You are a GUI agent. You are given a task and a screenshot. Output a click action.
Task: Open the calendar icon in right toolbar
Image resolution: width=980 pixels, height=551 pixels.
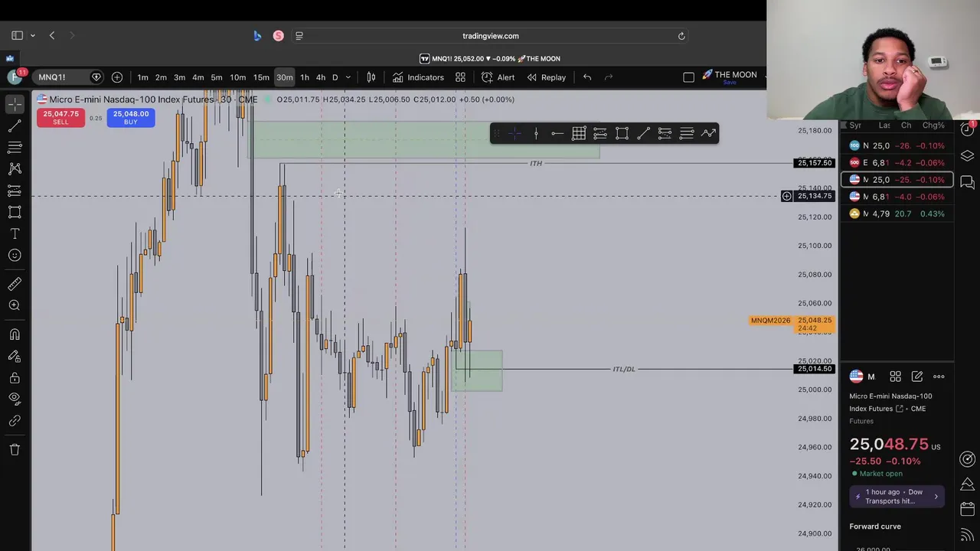967,509
